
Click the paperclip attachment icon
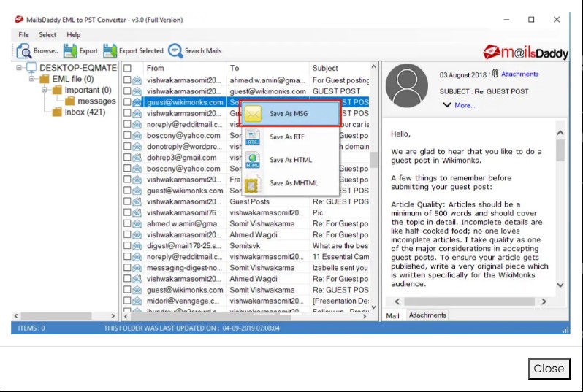495,74
